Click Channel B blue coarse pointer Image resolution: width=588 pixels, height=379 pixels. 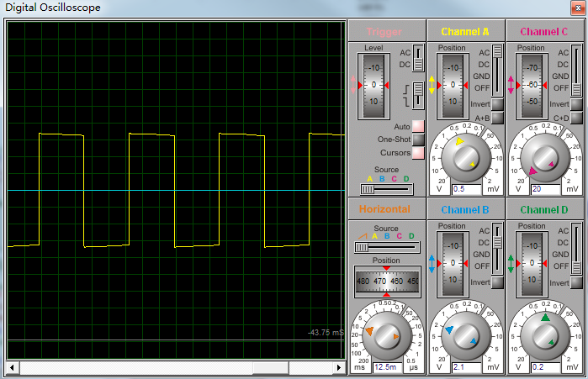[x=449, y=329]
